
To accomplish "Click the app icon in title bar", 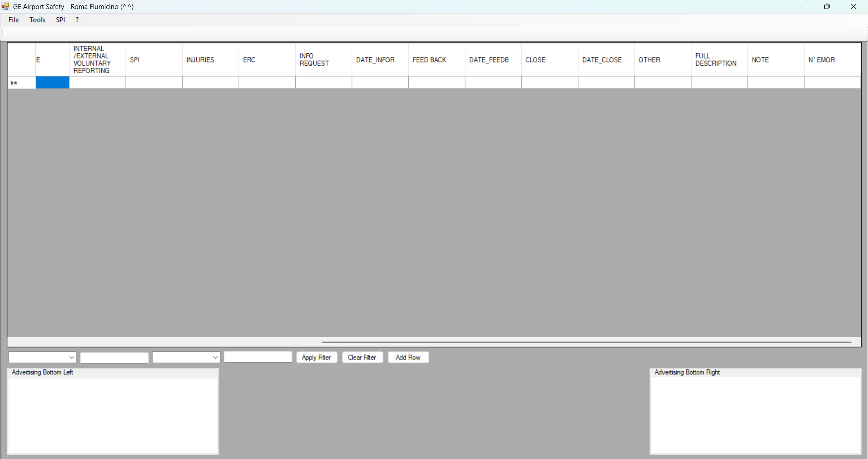I will (5, 6).
